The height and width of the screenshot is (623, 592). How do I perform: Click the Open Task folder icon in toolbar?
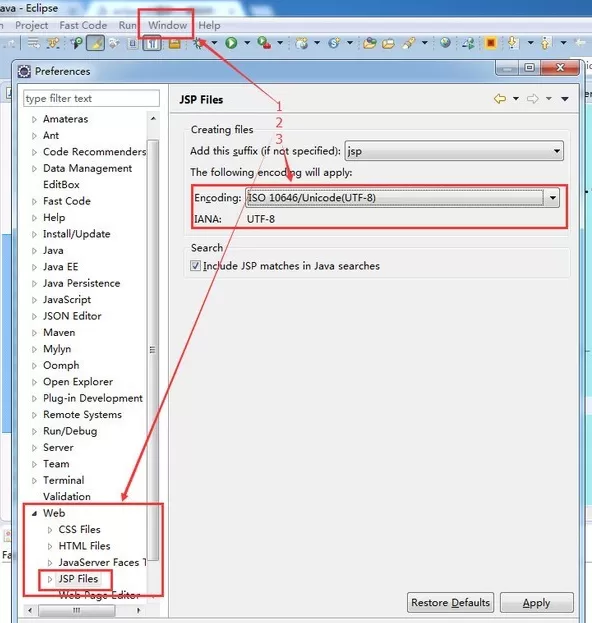pos(388,43)
